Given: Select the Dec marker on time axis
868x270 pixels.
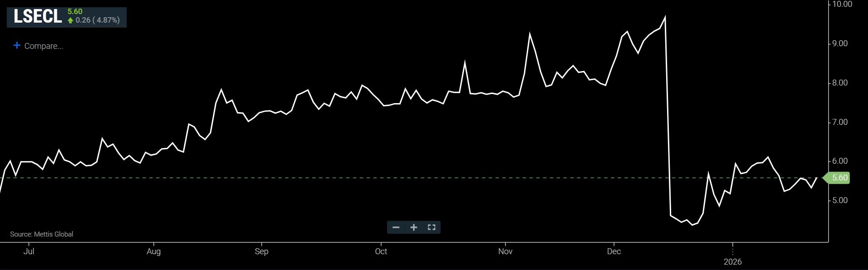Looking at the screenshot, I should coord(614,251).
